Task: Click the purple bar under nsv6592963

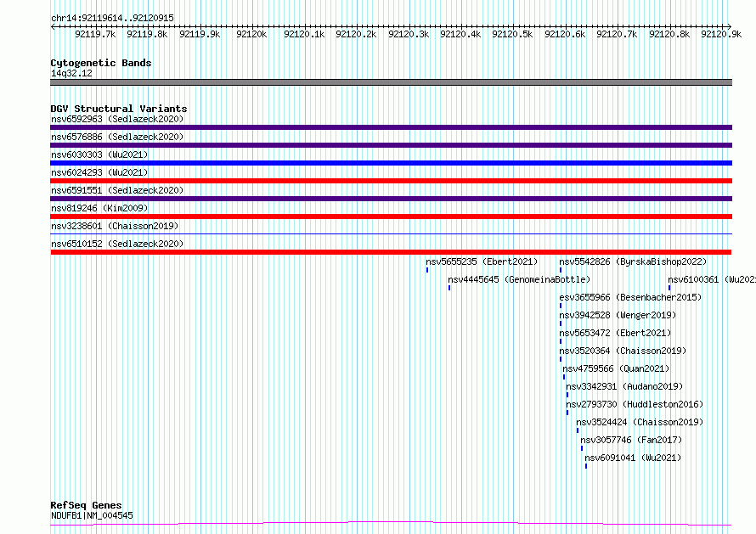Action: click(x=391, y=127)
